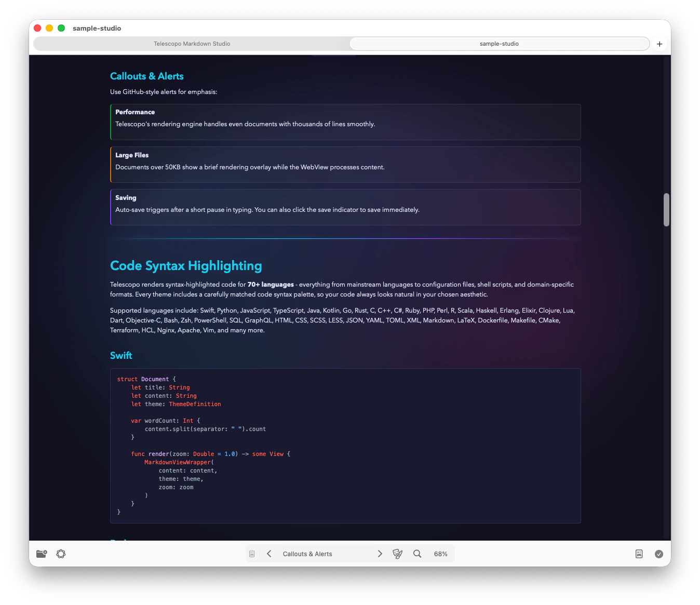Click the 'Documents over 50KB' callout sentence
This screenshot has height=605, width=700.
point(250,167)
